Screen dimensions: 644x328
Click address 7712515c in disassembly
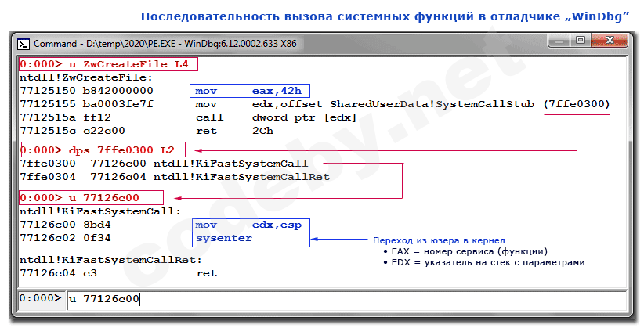[x=48, y=131]
